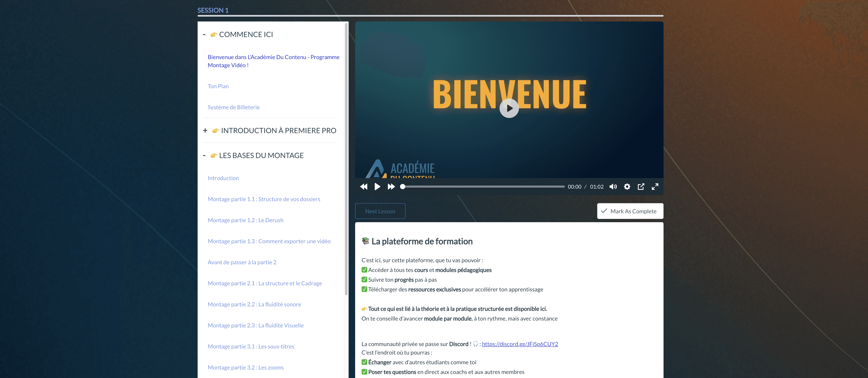Enter fullscreen with the expand arrows icon
The height and width of the screenshot is (378, 868).
coord(655,187)
